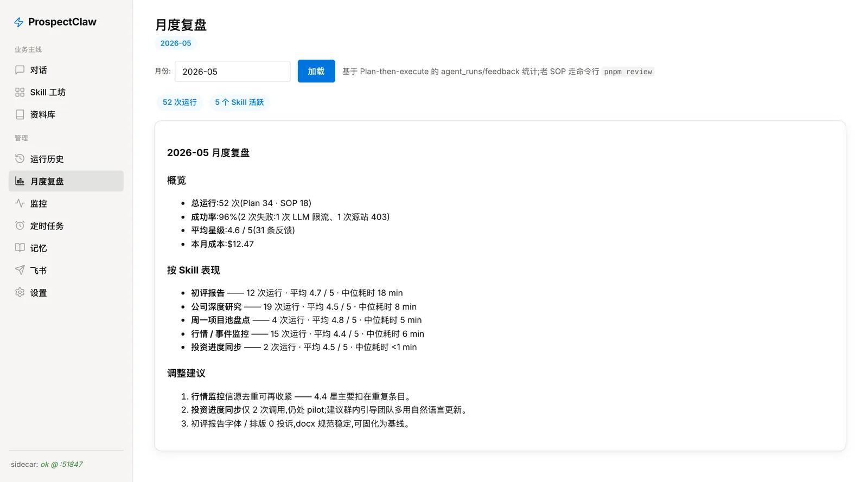The width and height of the screenshot is (868, 482).
Task: Select 监控 label in sidebar
Action: pyautogui.click(x=39, y=203)
